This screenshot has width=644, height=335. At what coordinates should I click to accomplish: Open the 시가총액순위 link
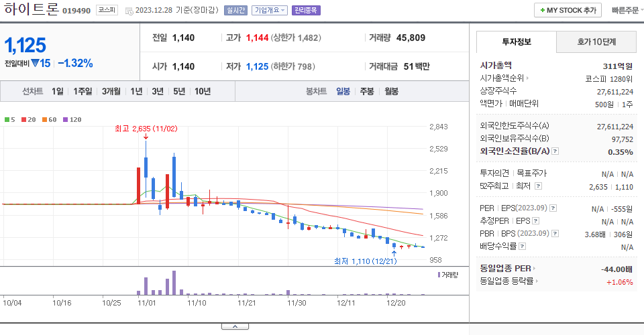[502, 78]
